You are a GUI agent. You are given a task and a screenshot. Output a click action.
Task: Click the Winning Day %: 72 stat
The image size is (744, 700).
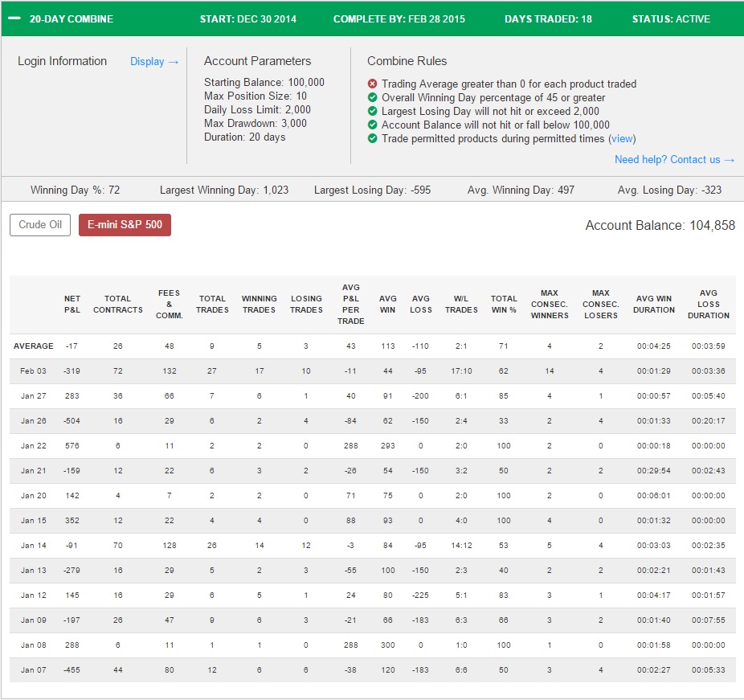point(75,190)
